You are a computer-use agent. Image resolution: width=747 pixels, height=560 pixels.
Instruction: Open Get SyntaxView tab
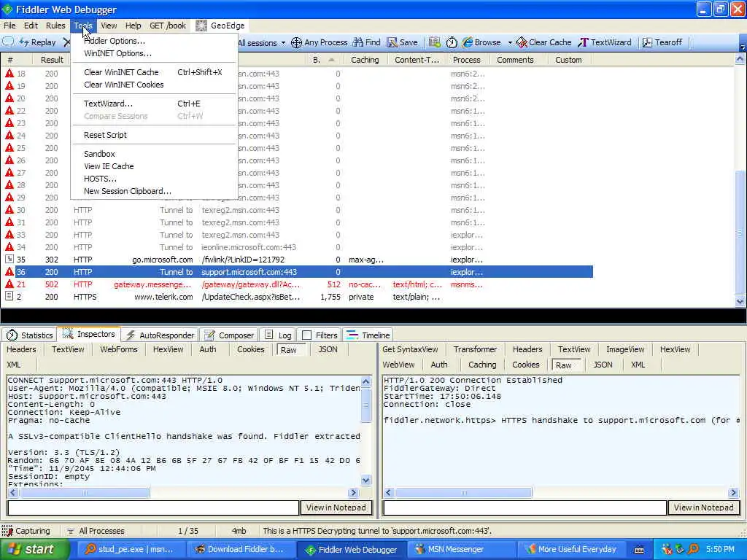(410, 349)
